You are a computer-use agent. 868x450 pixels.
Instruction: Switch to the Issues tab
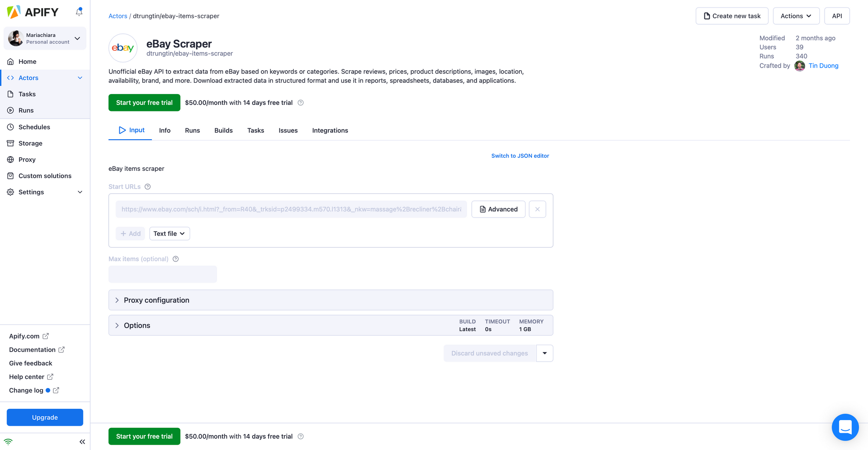[x=288, y=130]
